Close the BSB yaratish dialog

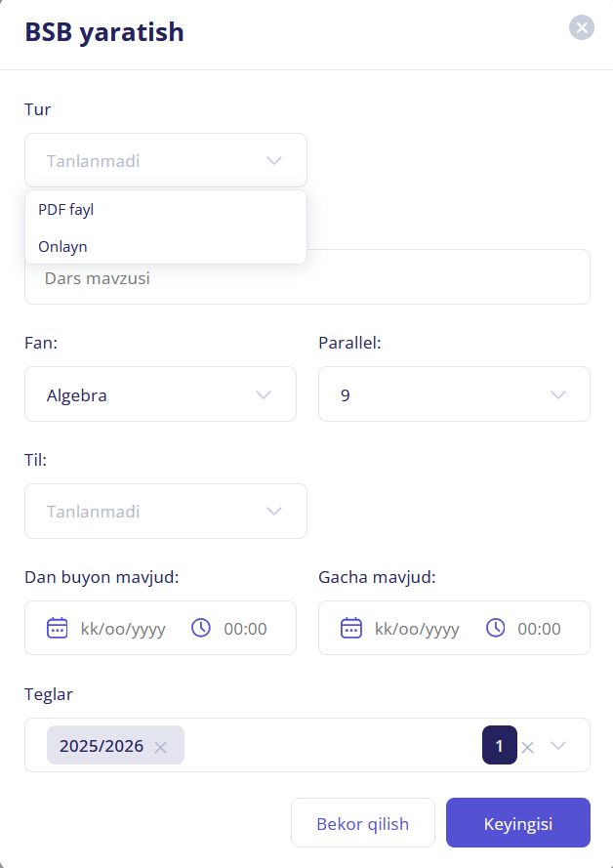pyautogui.click(x=582, y=27)
